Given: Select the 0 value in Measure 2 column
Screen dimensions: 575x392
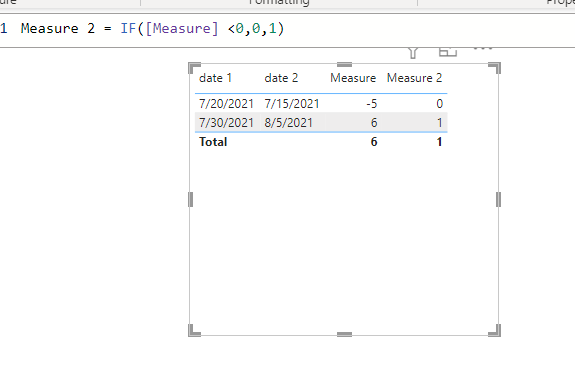Looking at the screenshot, I should pos(439,104).
